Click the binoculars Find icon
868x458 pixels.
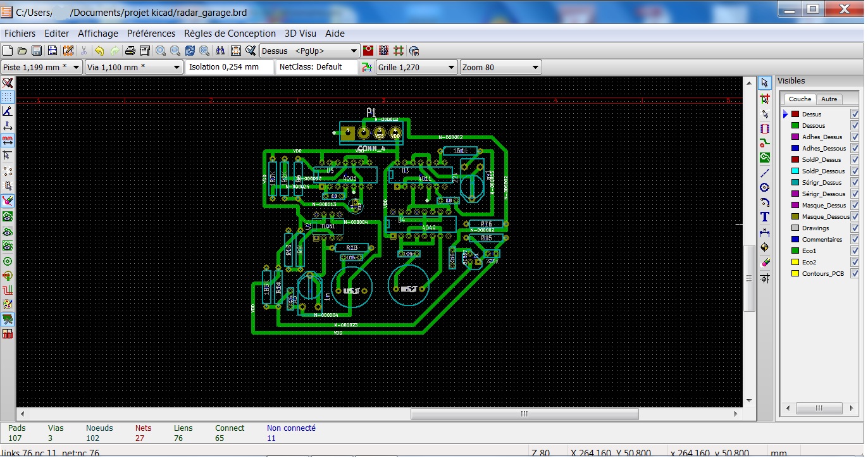pos(220,51)
